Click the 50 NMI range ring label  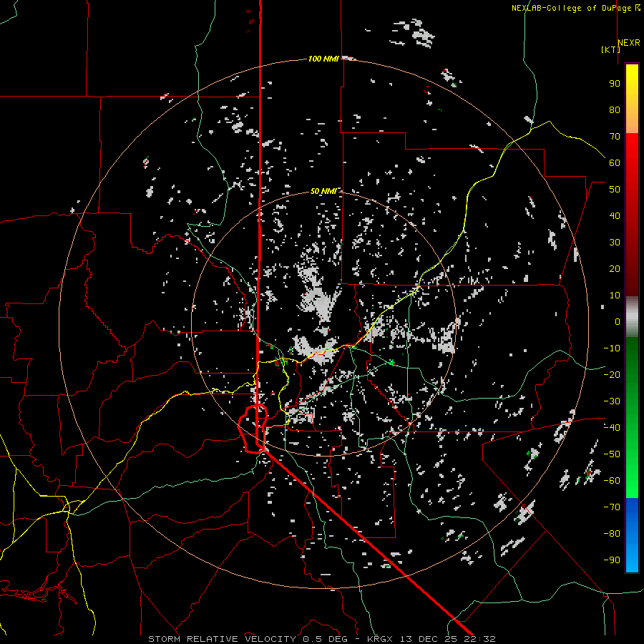(x=323, y=191)
